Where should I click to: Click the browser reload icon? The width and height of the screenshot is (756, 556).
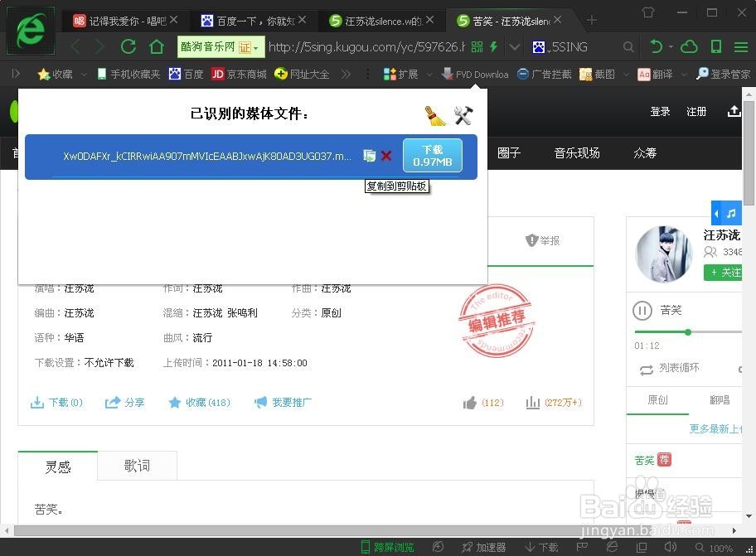128,46
